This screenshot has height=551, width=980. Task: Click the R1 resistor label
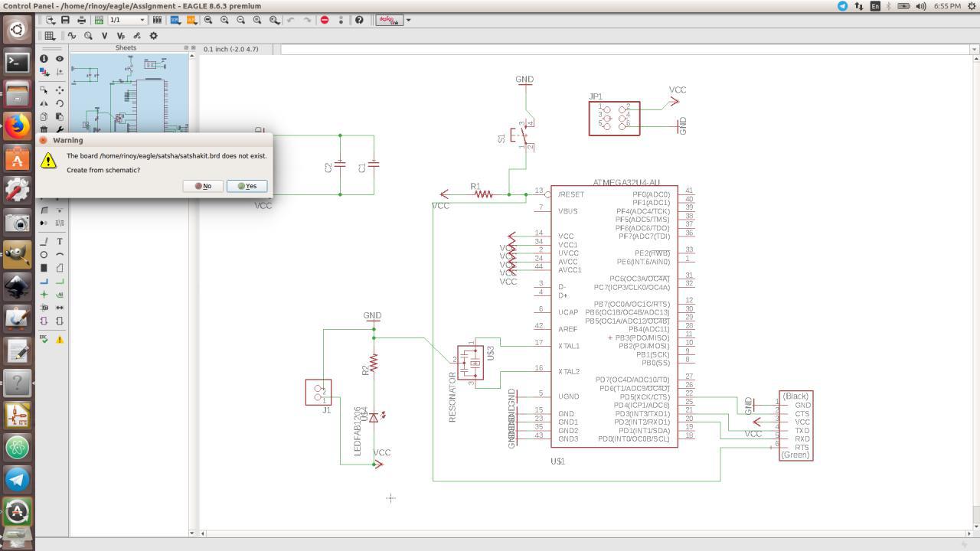475,186
